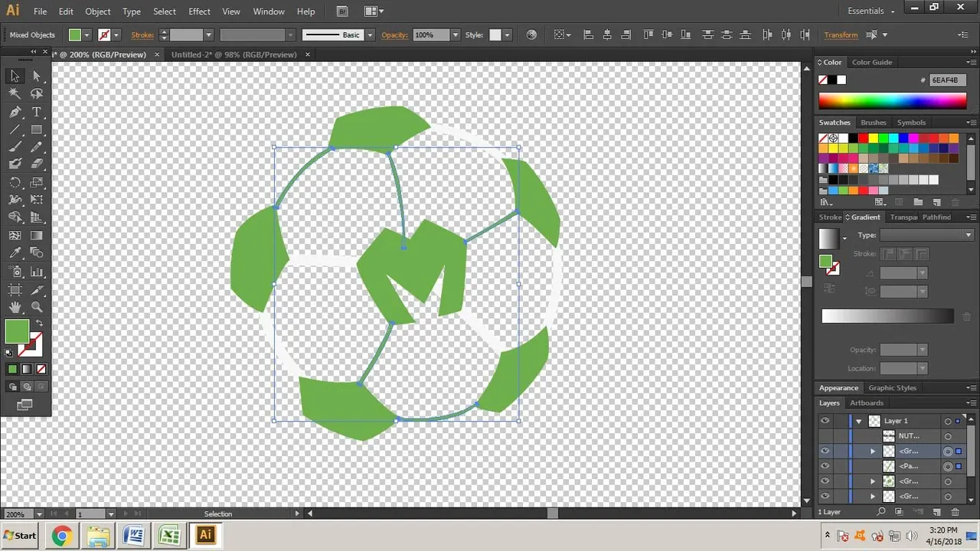Open the Essentials workspace dropdown
Viewport: 980px width, 551px height.
(x=871, y=11)
